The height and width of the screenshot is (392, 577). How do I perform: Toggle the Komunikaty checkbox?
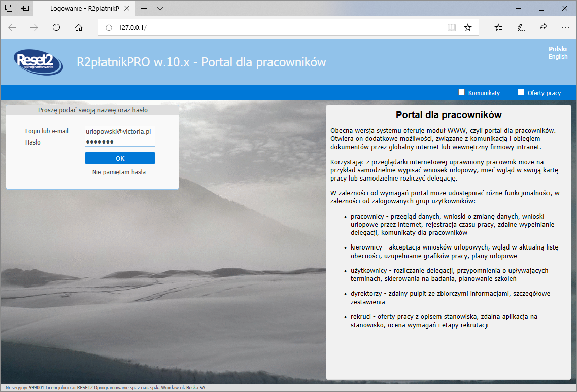point(461,92)
